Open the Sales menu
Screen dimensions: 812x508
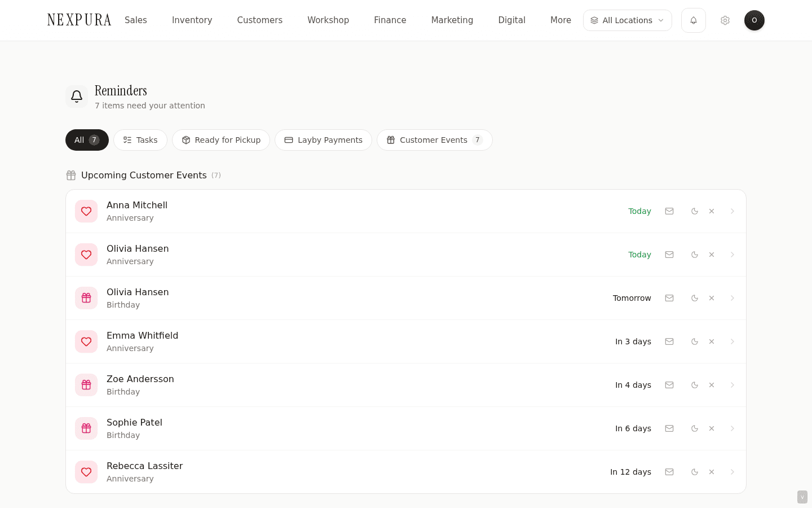tap(136, 20)
